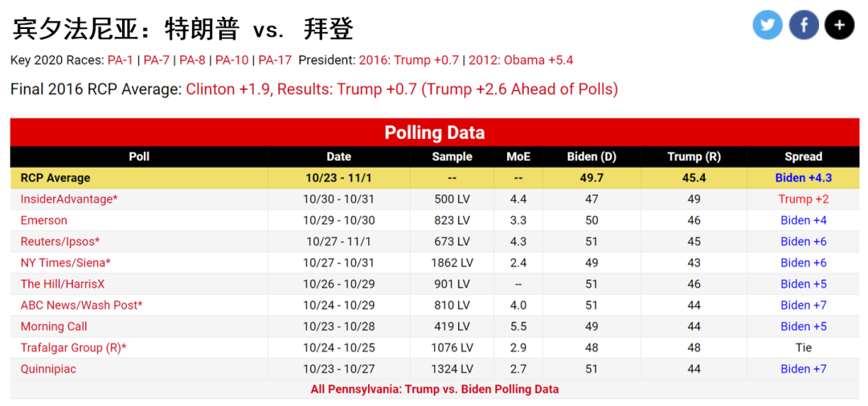This screenshot has height=406, width=868.
Task: View All Pennsylvania Trump vs. Biden Polling Data
Action: [435, 389]
